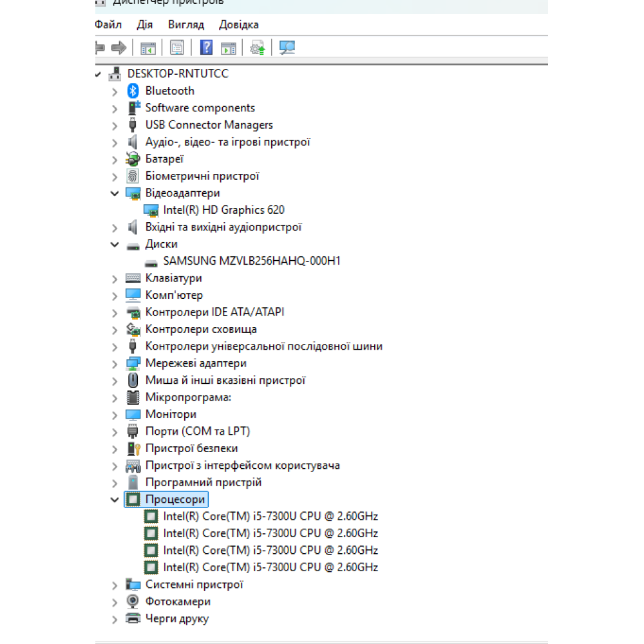The height and width of the screenshot is (644, 644).
Task: Collapse the Процесори category
Action: pyautogui.click(x=115, y=500)
